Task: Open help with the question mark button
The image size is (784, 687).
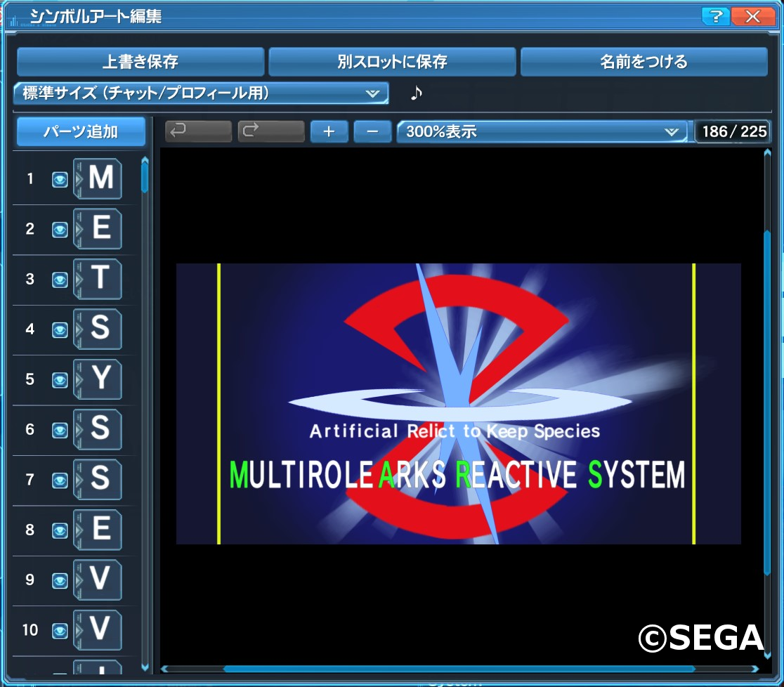Action: point(715,16)
